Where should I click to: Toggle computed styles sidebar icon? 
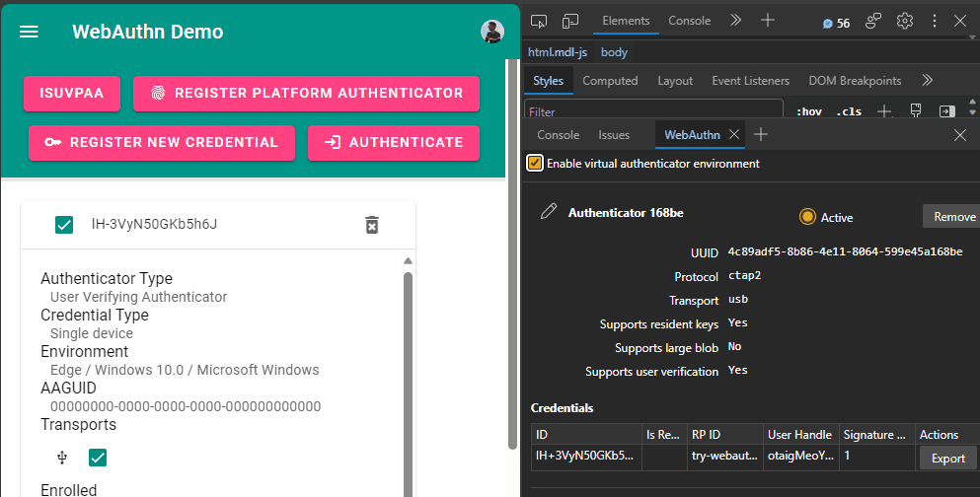point(947,111)
